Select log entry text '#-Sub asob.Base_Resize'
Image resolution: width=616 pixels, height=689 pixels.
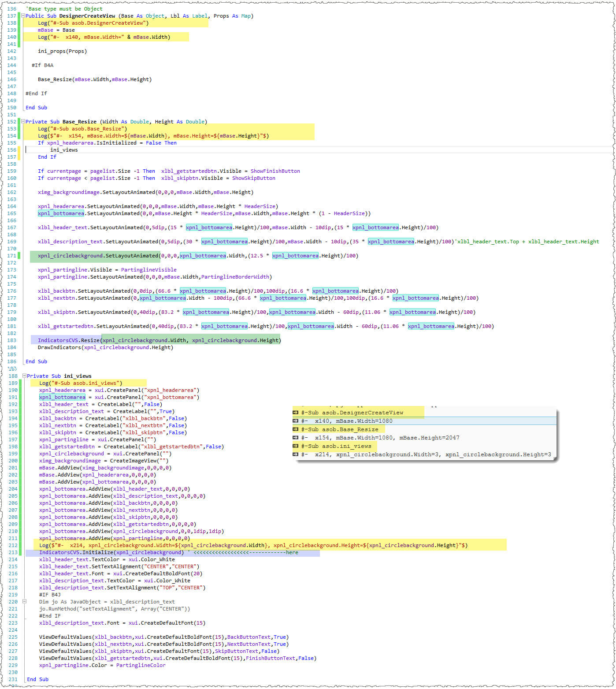340,429
